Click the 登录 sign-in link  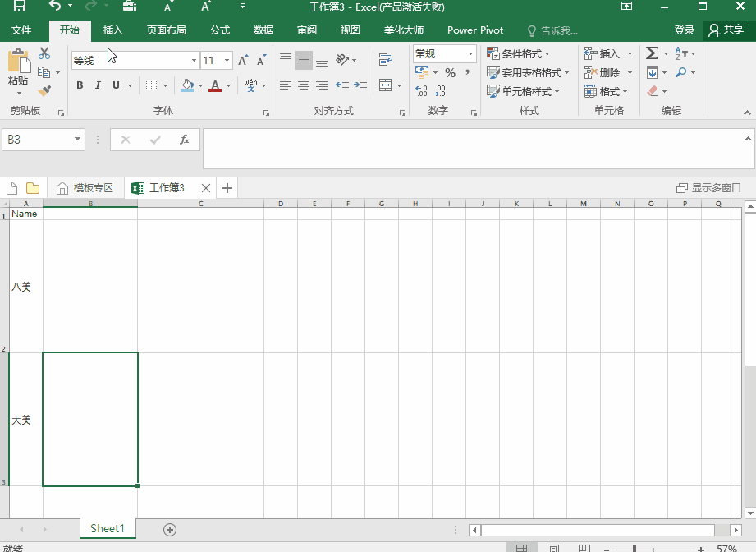pyautogui.click(x=684, y=30)
